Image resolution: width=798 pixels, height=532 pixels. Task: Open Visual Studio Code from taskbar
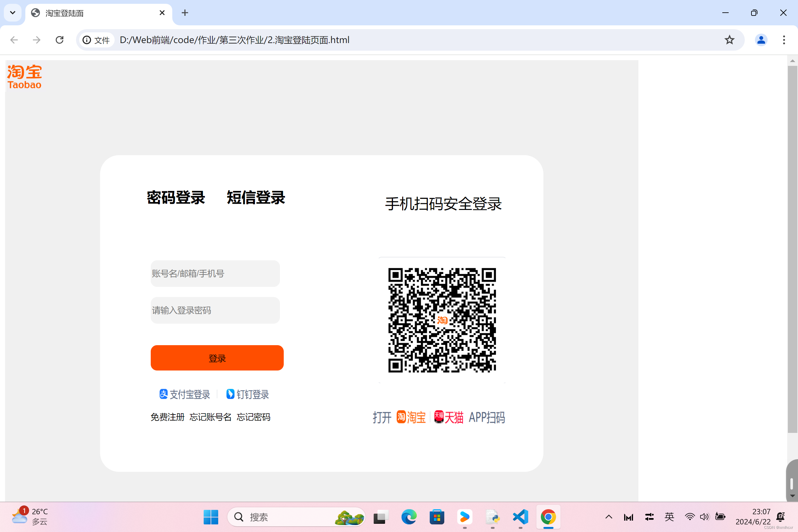[x=521, y=517]
